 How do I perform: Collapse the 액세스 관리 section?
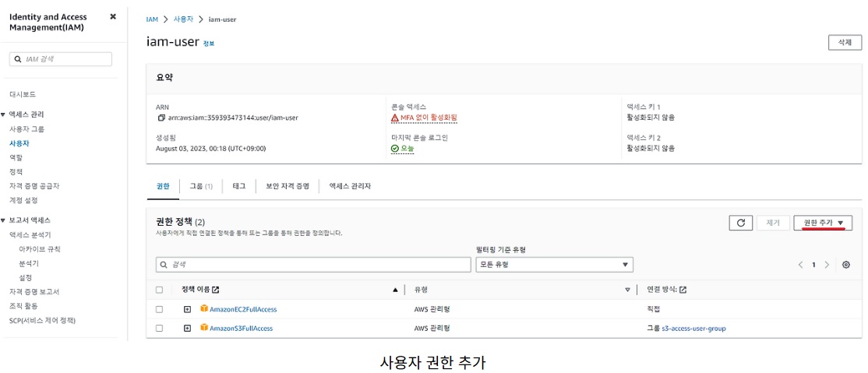(3, 114)
